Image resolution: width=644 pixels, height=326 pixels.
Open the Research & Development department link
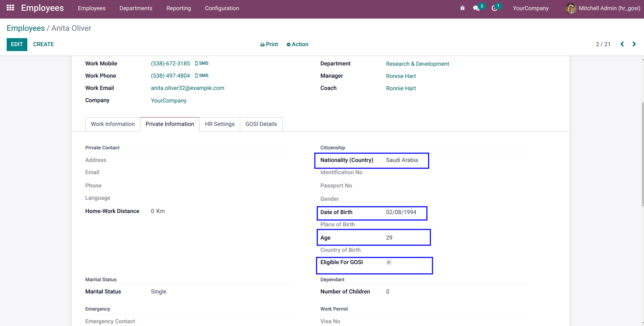pos(417,64)
